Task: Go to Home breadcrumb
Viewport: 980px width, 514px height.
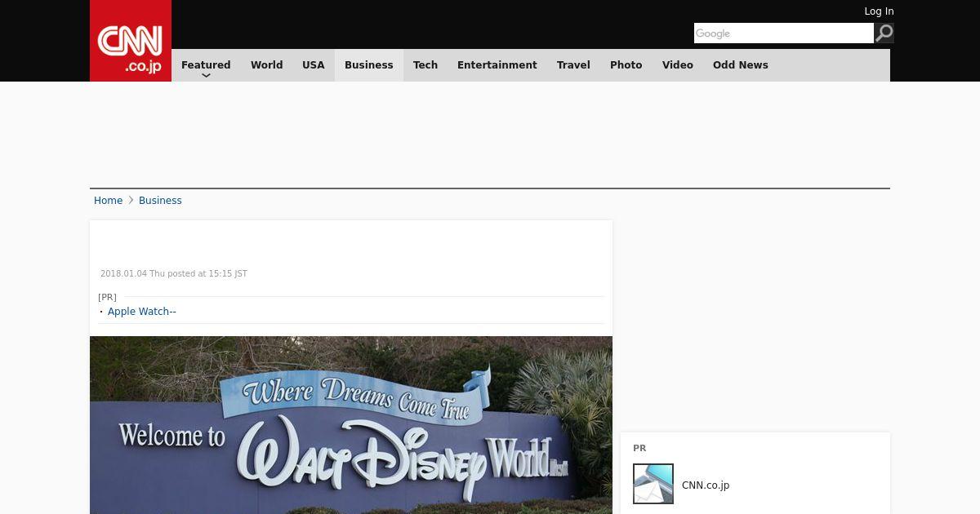Action: coord(108,201)
